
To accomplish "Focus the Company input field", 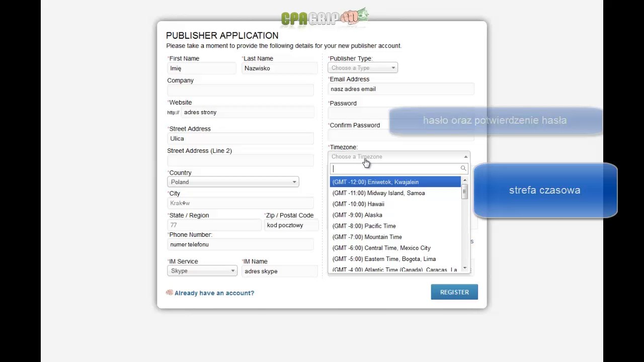I will tap(240, 90).
